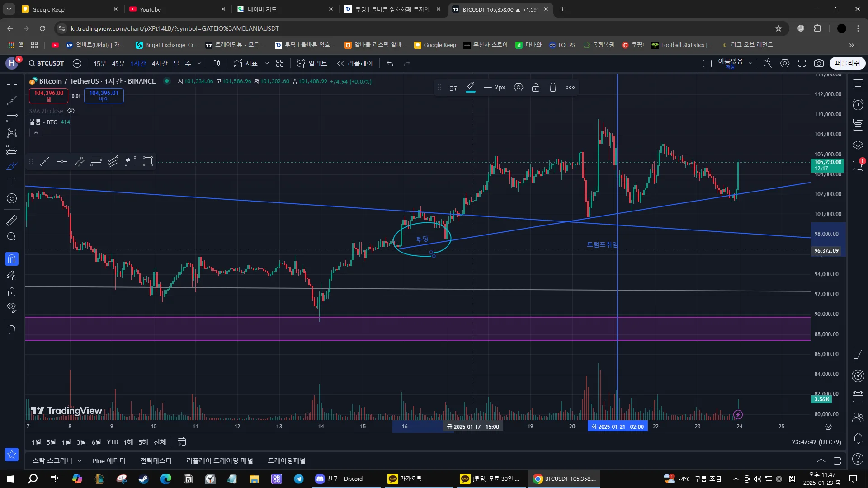
Task: Open the emoji icons drawing tool
Action: (12, 198)
